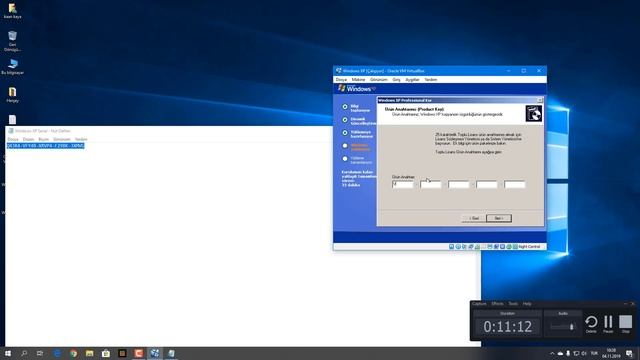640x360 pixels.
Task: Open Chrome from taskbar
Action: tap(73, 353)
